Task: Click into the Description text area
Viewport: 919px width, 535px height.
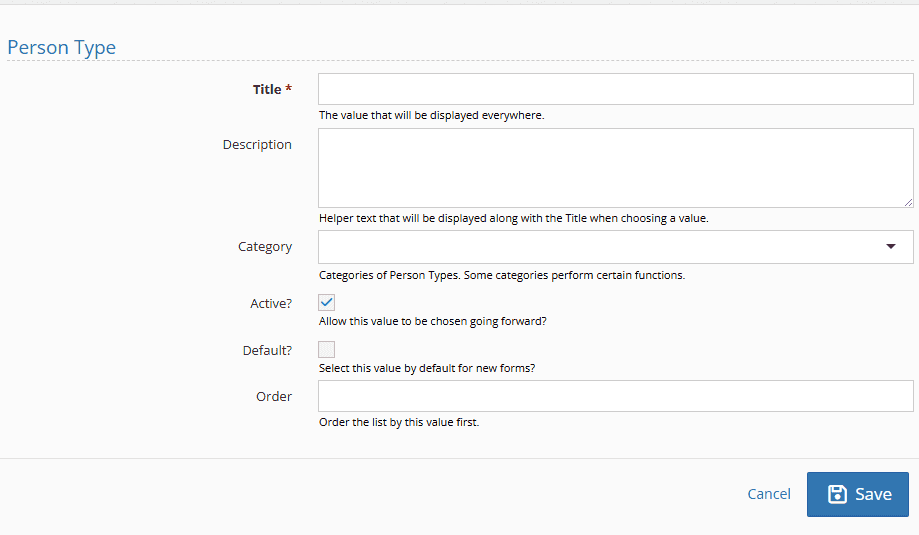Action: (615, 168)
